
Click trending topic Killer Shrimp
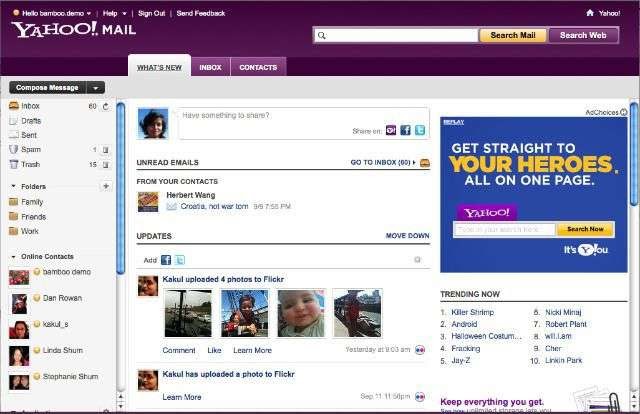click(472, 312)
